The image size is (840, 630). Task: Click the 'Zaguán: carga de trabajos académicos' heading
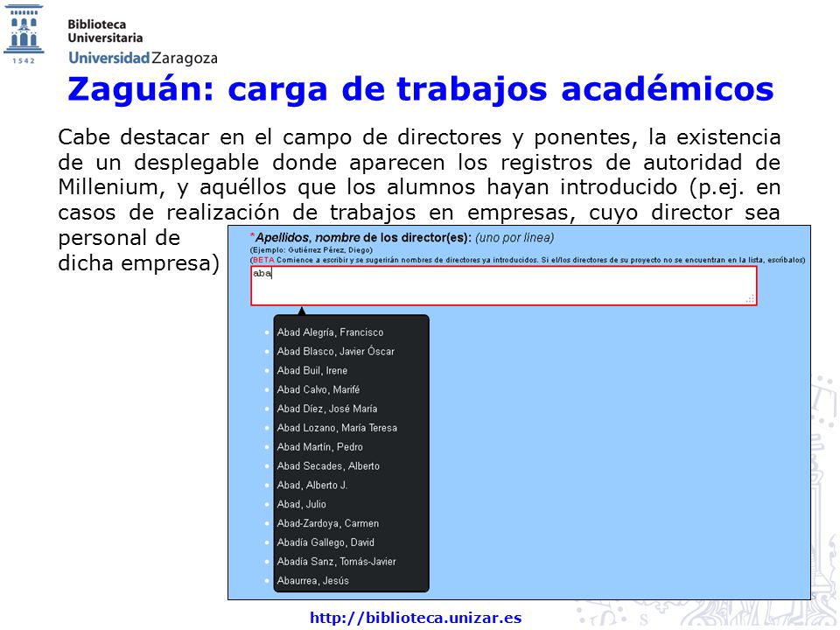coord(421,89)
